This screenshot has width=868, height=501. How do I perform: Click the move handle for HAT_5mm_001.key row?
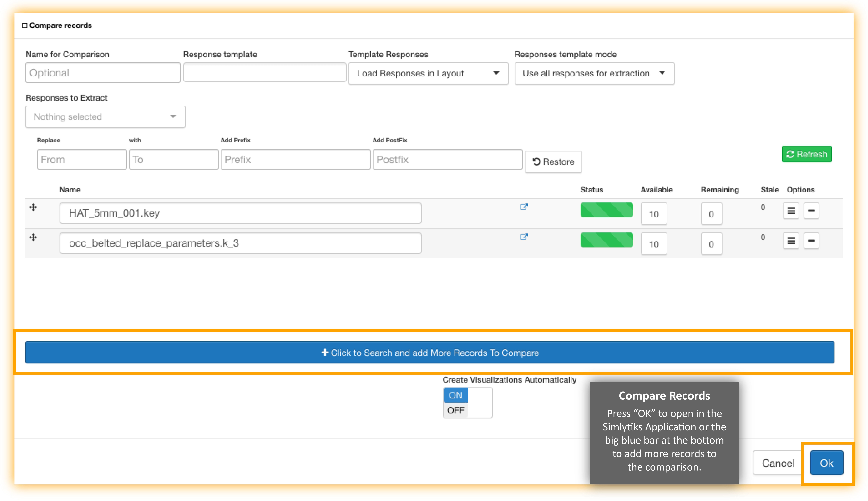click(x=33, y=207)
